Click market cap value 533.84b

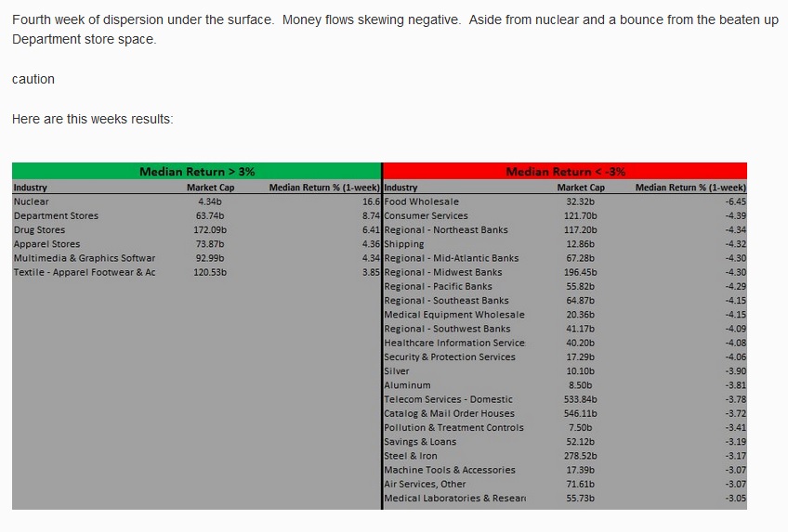pos(580,399)
